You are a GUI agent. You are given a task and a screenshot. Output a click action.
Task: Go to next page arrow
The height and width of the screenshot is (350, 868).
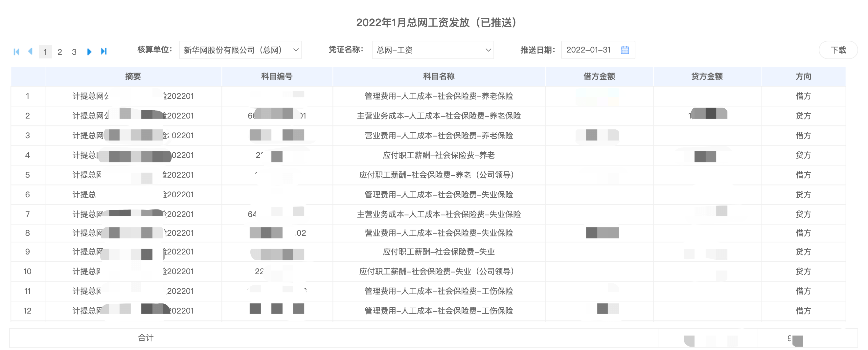coord(89,52)
